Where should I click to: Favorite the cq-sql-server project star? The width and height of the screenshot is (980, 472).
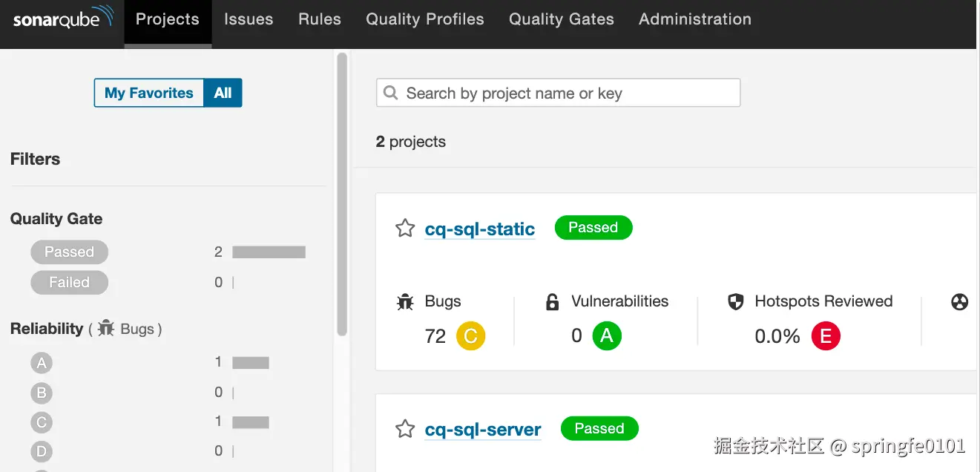point(405,429)
